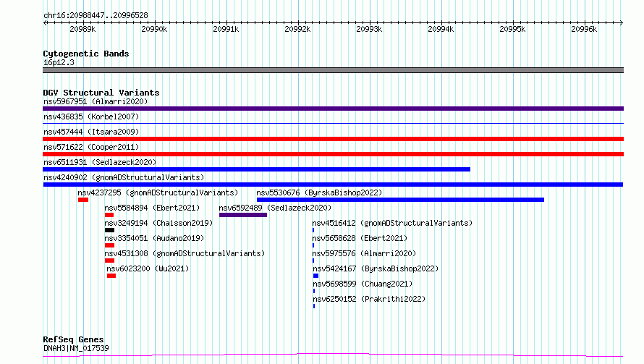This screenshot has height=364, width=644.
Task: Click the left arrow of the ruler
Action: click(x=45, y=22)
